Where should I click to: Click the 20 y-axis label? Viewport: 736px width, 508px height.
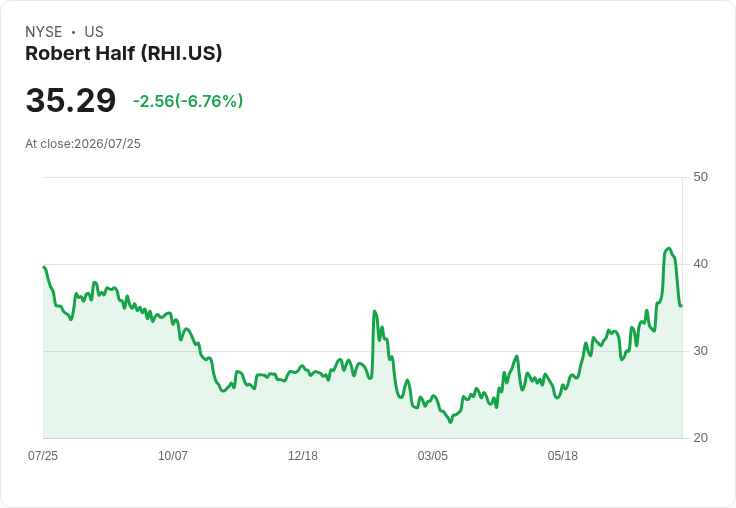pos(700,438)
